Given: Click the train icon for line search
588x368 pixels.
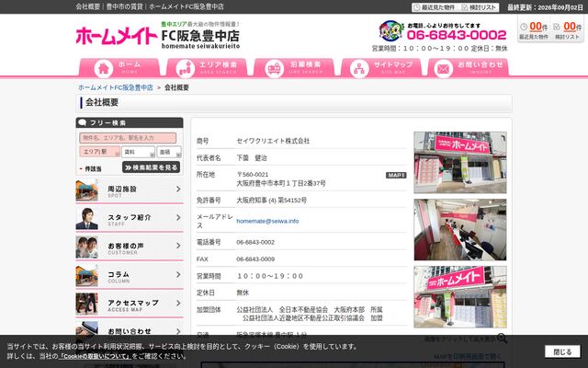Looking at the screenshot, I should coord(275,69).
